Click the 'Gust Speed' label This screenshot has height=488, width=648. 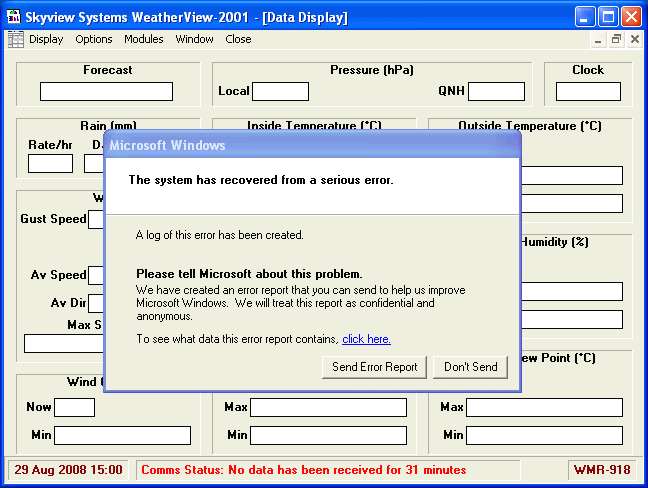tap(53, 219)
